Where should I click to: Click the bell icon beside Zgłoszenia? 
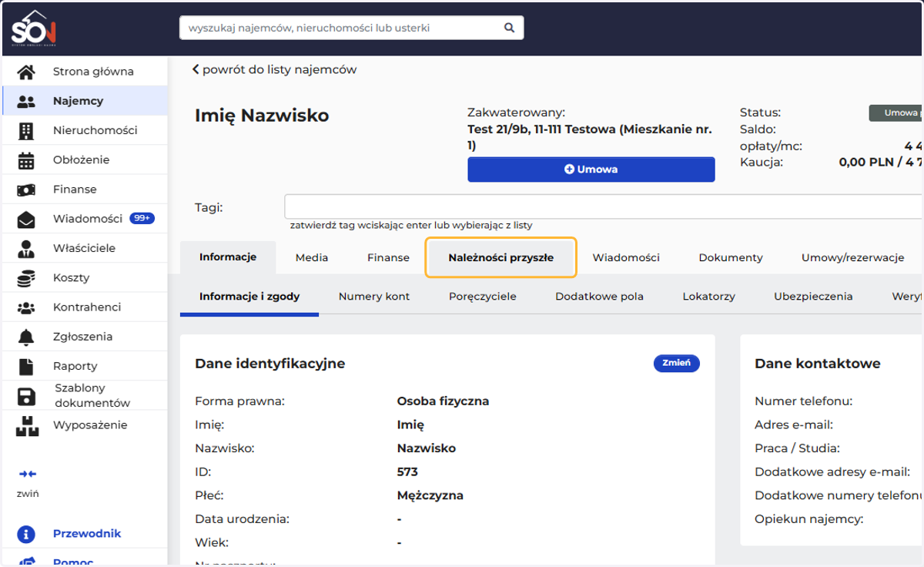point(26,337)
